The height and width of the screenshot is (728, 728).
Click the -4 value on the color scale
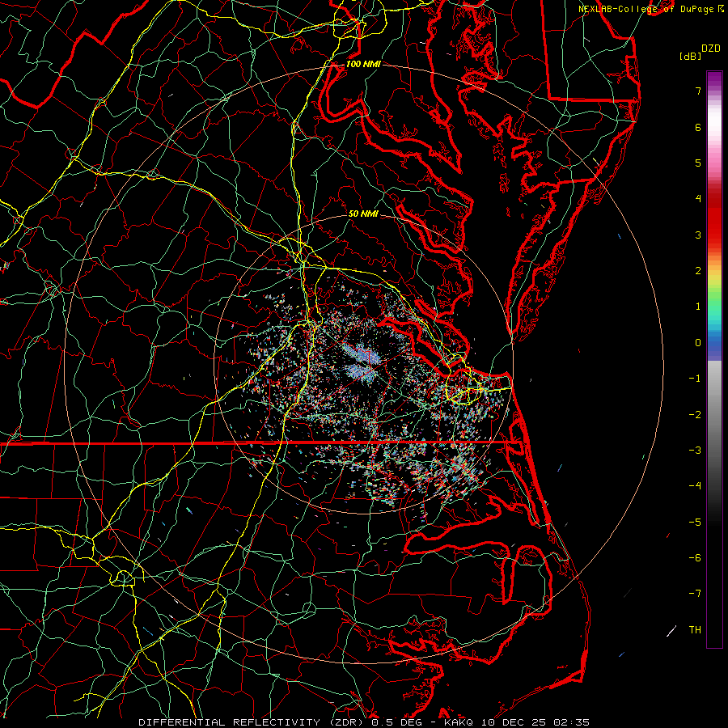pyautogui.click(x=695, y=485)
